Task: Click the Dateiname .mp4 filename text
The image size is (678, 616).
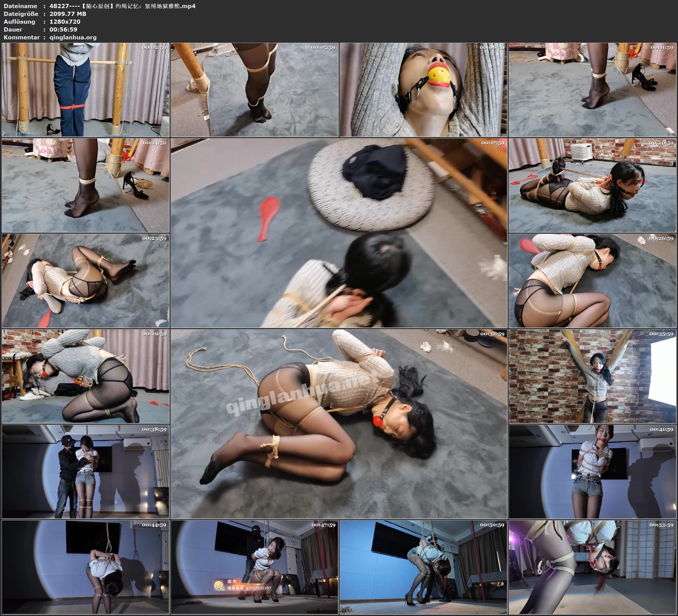Action: tap(122, 6)
